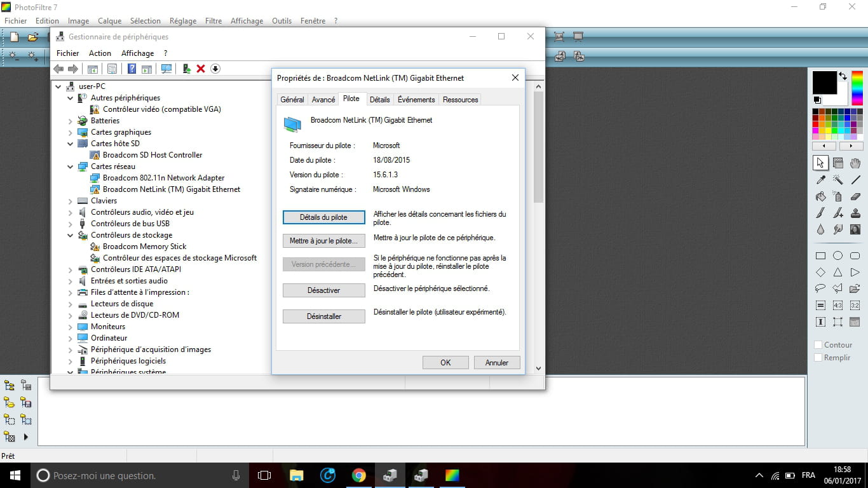Switch to the Détails tab
Image resolution: width=868 pixels, height=488 pixels.
pyautogui.click(x=379, y=100)
